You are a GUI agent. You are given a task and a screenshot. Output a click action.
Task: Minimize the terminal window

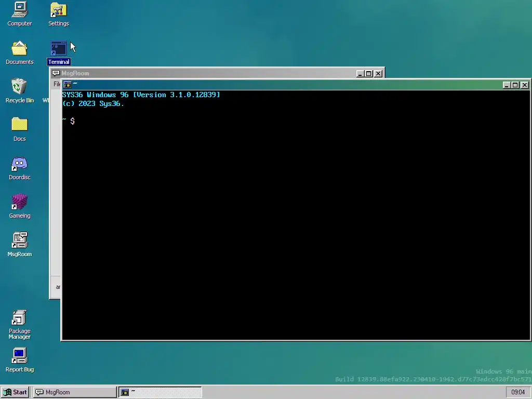pyautogui.click(x=506, y=85)
